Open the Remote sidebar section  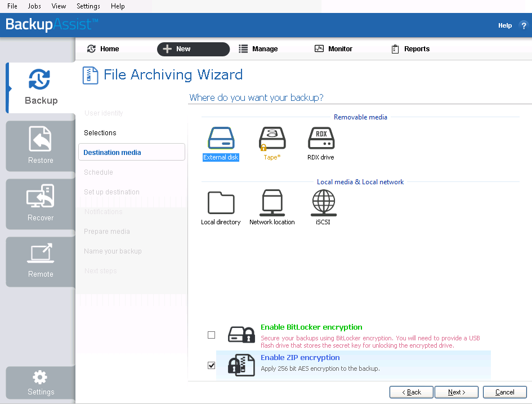[x=41, y=262]
